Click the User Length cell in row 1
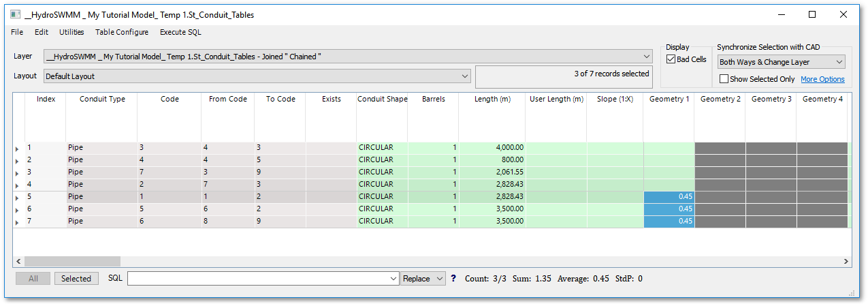868x306 pixels. [x=556, y=147]
